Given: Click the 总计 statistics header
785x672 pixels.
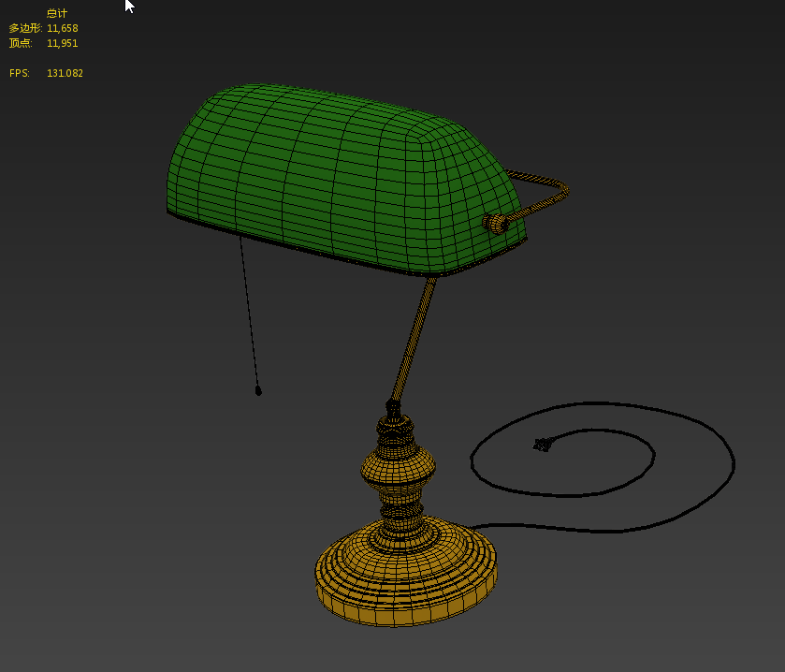Looking at the screenshot, I should click(x=57, y=13).
